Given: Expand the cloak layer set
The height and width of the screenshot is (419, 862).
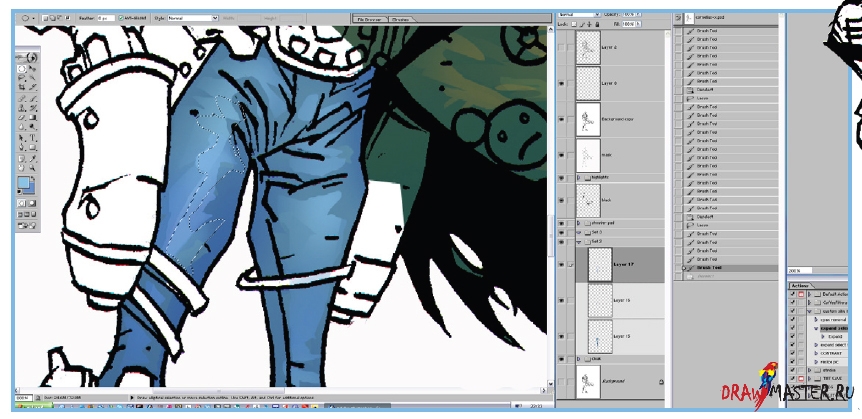Looking at the screenshot, I should 578,359.
